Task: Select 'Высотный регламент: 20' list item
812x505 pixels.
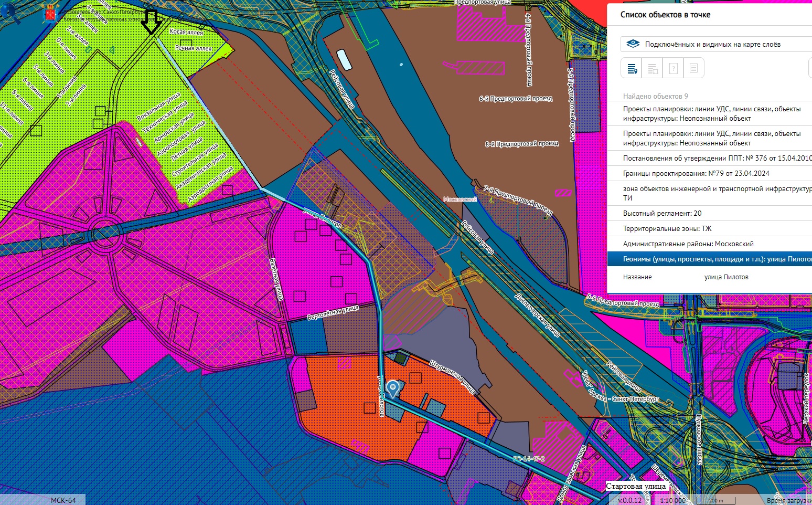Action: [662, 213]
